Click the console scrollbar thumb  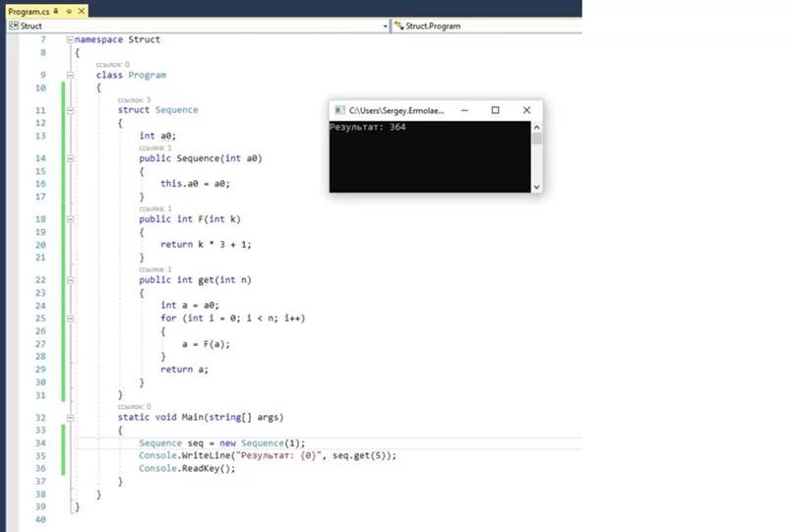(536, 139)
